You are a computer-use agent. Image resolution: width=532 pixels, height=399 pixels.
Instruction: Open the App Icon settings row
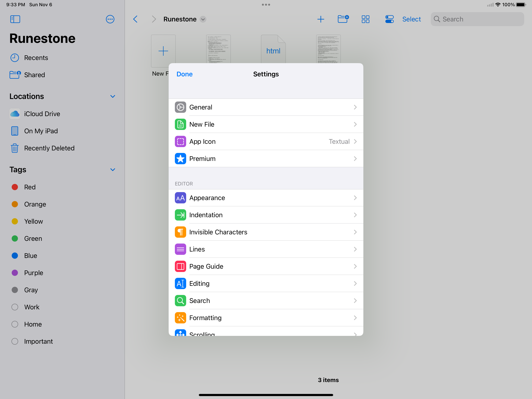pyautogui.click(x=266, y=141)
